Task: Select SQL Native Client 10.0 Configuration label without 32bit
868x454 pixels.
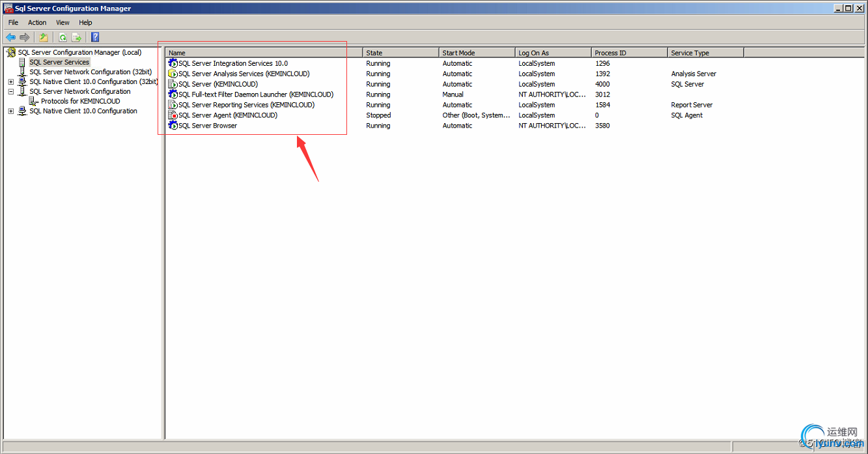Action: [x=83, y=111]
